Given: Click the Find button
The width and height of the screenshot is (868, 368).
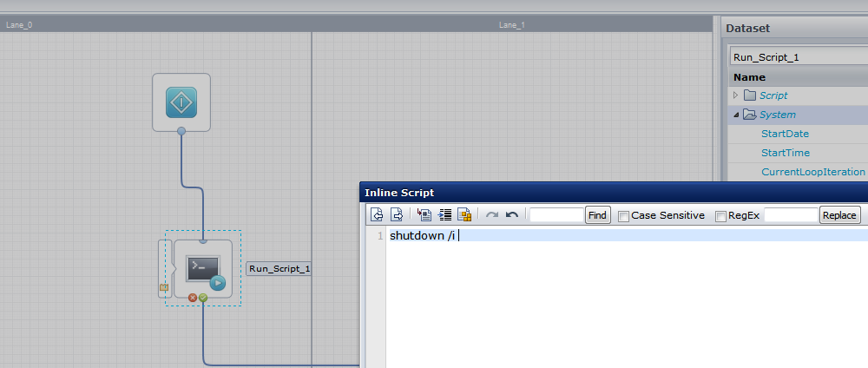Looking at the screenshot, I should [x=597, y=215].
